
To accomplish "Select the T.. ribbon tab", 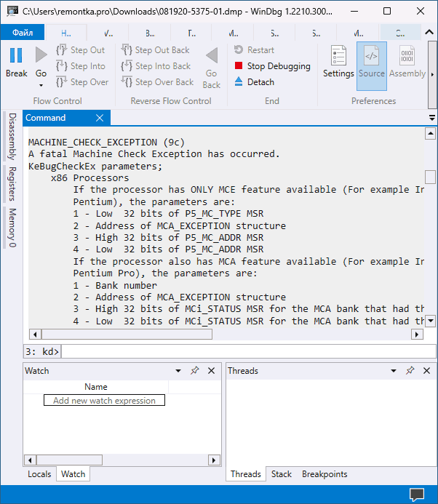I will (x=191, y=33).
